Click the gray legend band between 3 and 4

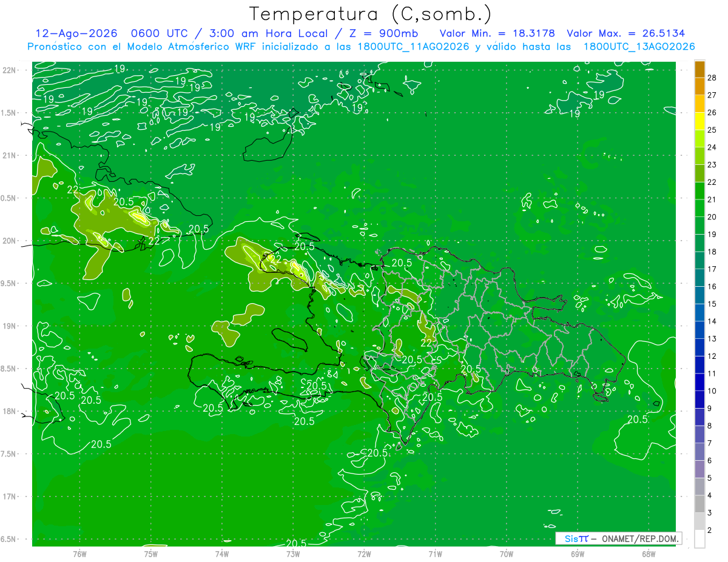(x=699, y=504)
